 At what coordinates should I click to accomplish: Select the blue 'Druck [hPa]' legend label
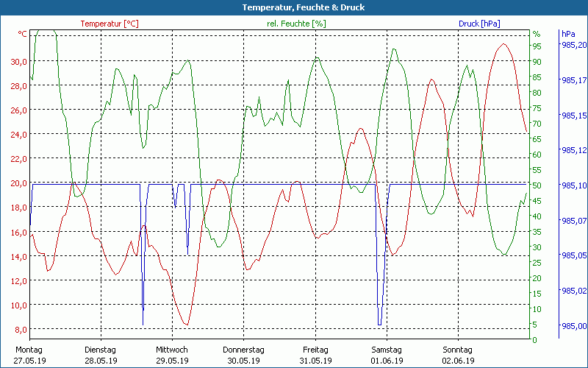[479, 24]
